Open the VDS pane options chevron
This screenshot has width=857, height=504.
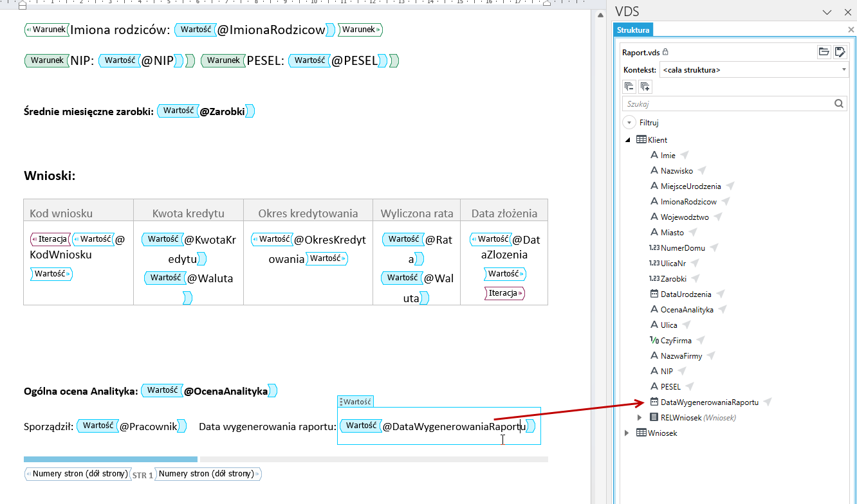coord(827,12)
